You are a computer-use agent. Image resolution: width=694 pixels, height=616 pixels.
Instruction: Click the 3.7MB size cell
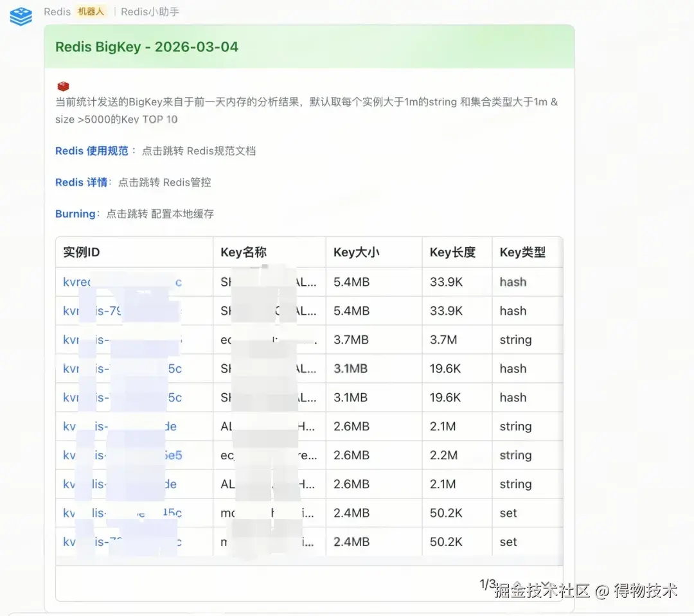tap(351, 340)
